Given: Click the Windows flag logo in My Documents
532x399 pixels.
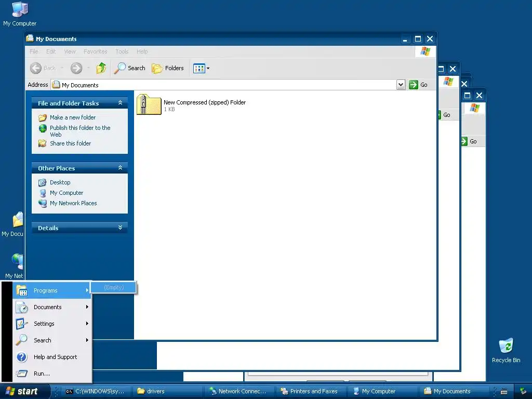Looking at the screenshot, I should [x=425, y=51].
